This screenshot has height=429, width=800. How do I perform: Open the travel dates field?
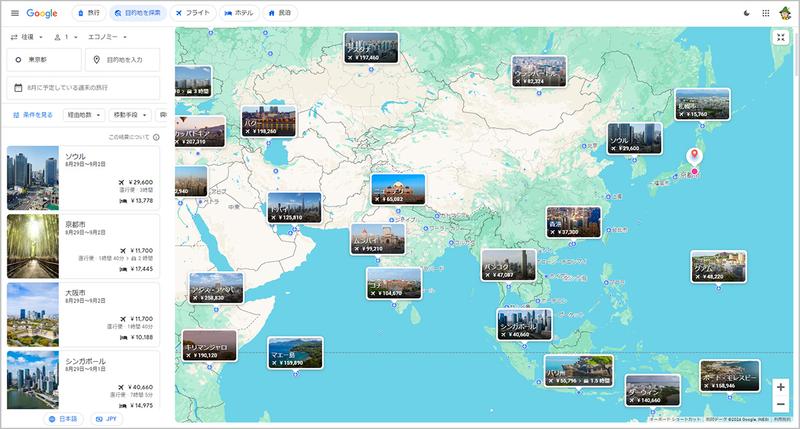tap(83, 88)
